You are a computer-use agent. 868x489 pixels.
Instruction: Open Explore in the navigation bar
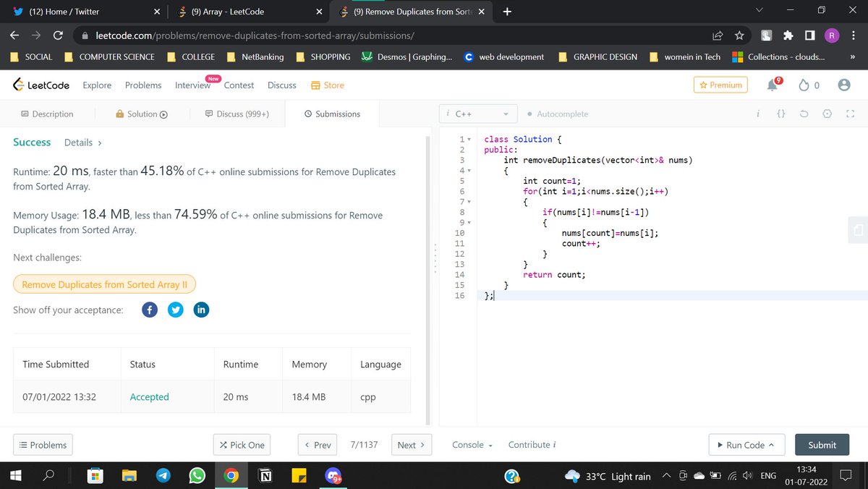click(97, 85)
